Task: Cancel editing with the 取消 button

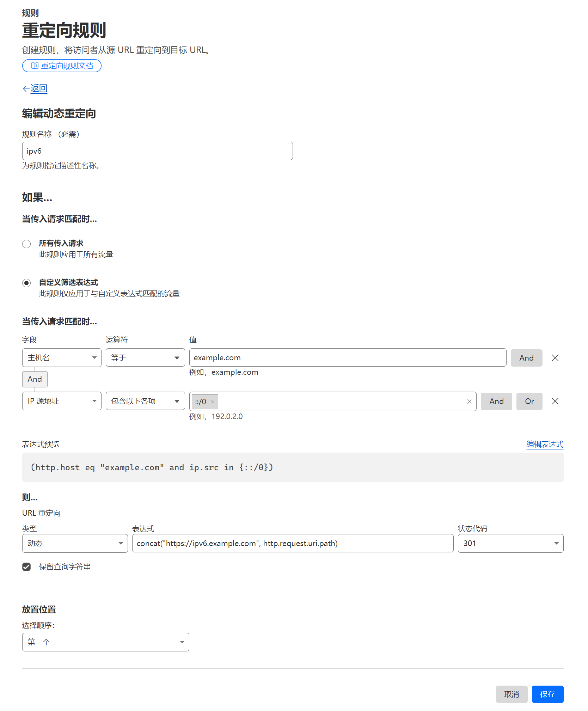Action: click(x=511, y=694)
